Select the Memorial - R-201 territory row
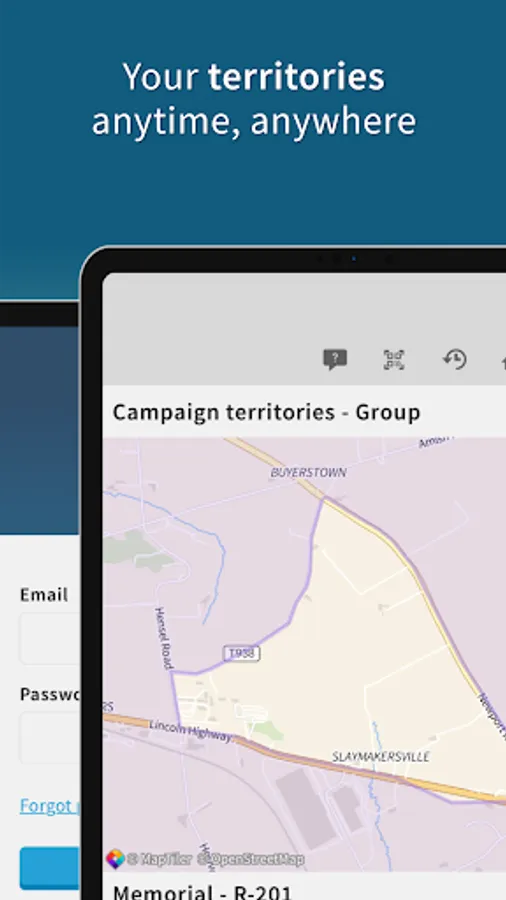This screenshot has height=900, width=506. tap(203, 891)
